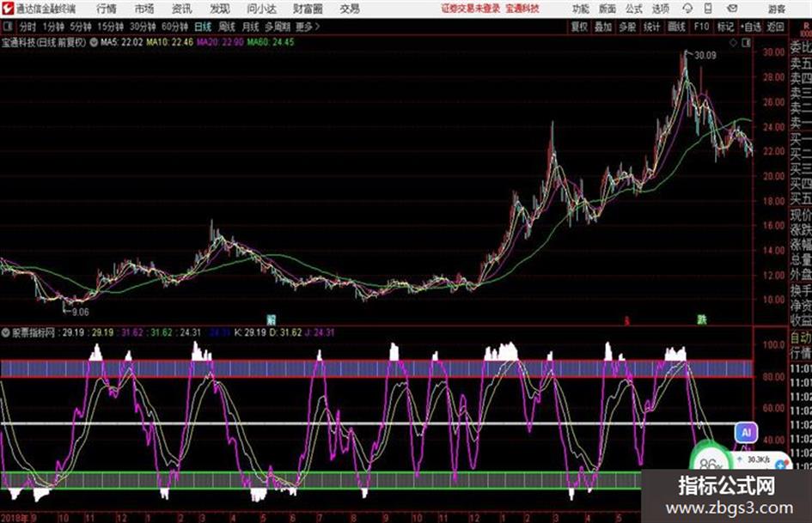Image resolution: width=812 pixels, height=523 pixels.
Task: Open the mail envelope icon
Action: tap(732, 9)
